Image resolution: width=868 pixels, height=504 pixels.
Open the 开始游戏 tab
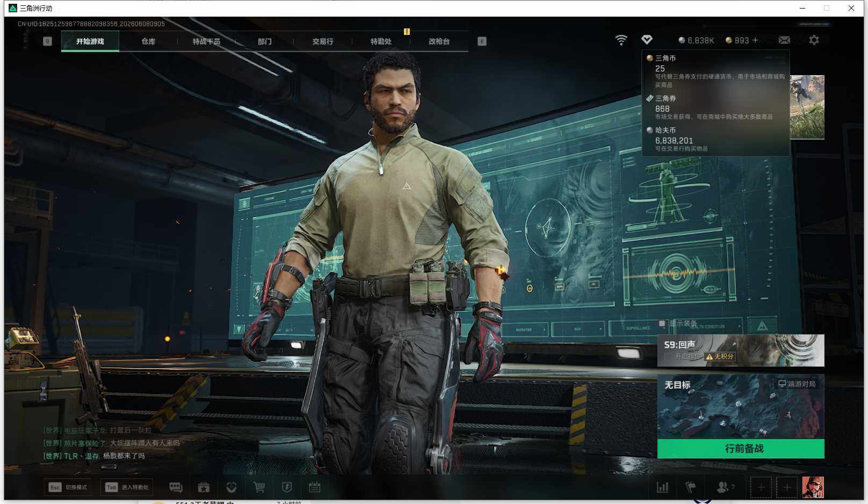click(x=90, y=41)
